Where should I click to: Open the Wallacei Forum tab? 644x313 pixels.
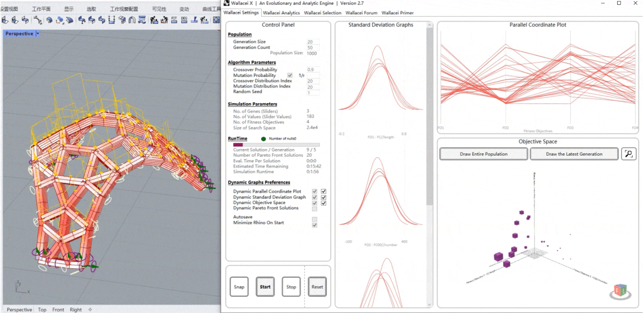point(361,13)
